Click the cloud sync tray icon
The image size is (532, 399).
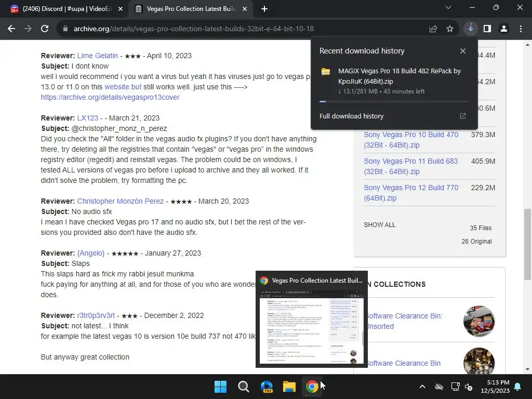[439, 387]
